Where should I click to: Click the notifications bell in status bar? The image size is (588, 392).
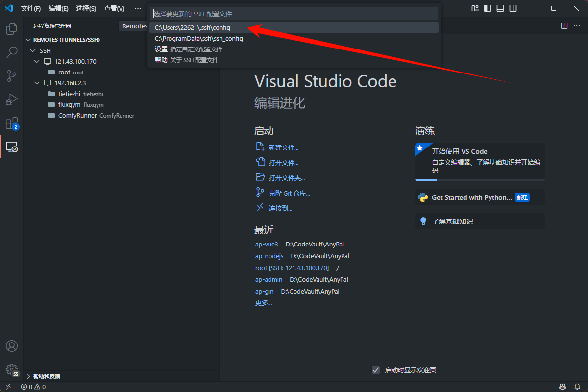577,387
